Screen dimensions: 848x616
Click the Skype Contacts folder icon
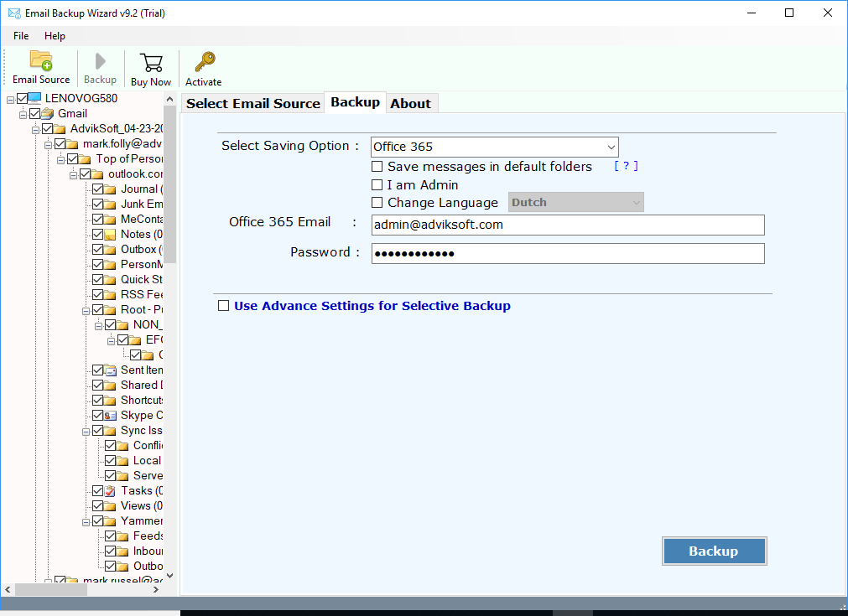(110, 416)
